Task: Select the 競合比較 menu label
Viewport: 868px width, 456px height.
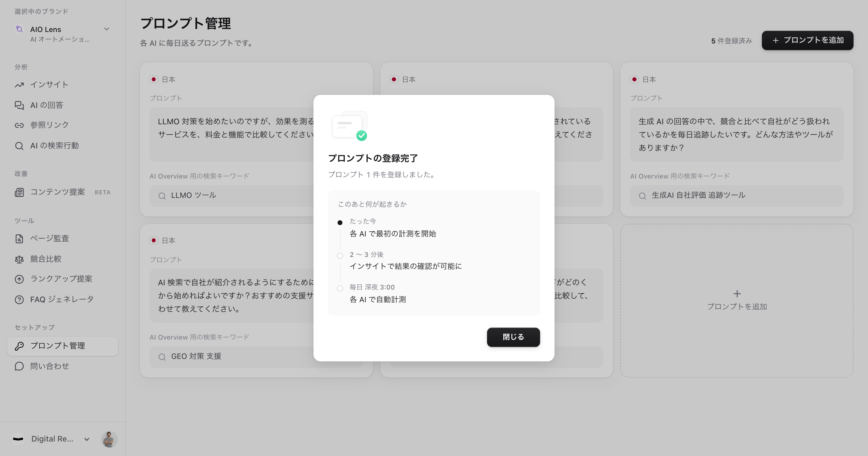Action: pos(46,259)
